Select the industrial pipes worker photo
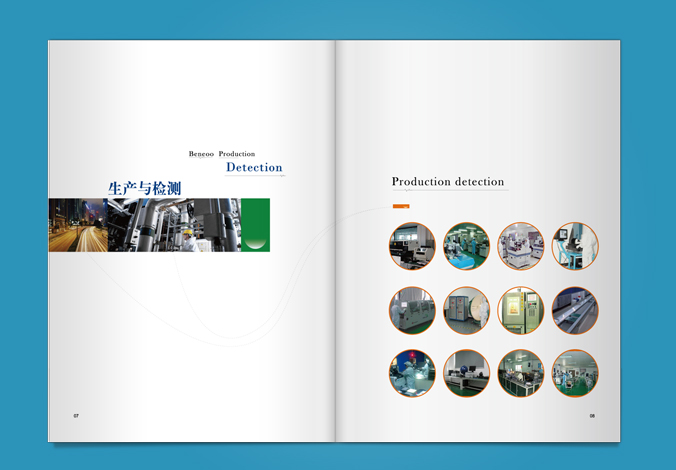The width and height of the screenshot is (676, 470). click(173, 225)
